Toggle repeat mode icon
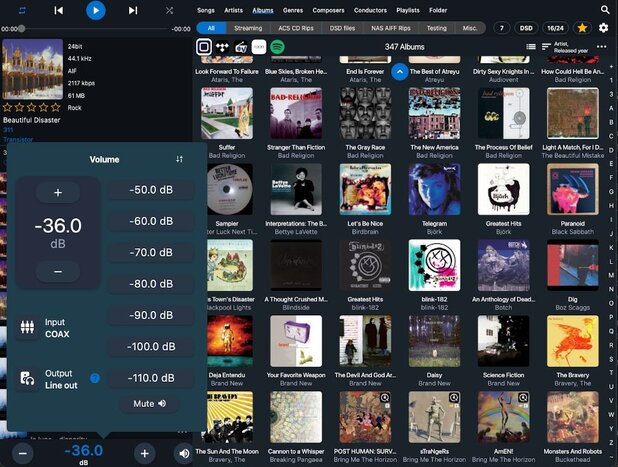The height and width of the screenshot is (467, 618). [x=22, y=10]
